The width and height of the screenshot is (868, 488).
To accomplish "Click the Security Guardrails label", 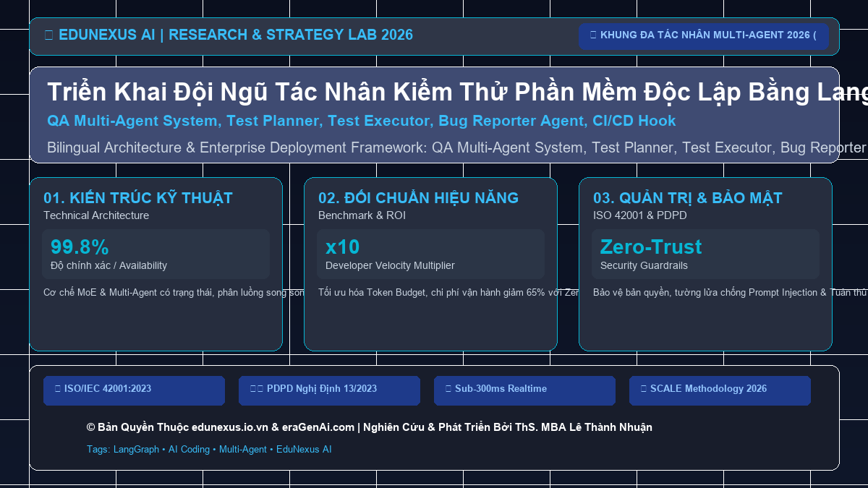I will click(x=644, y=265).
